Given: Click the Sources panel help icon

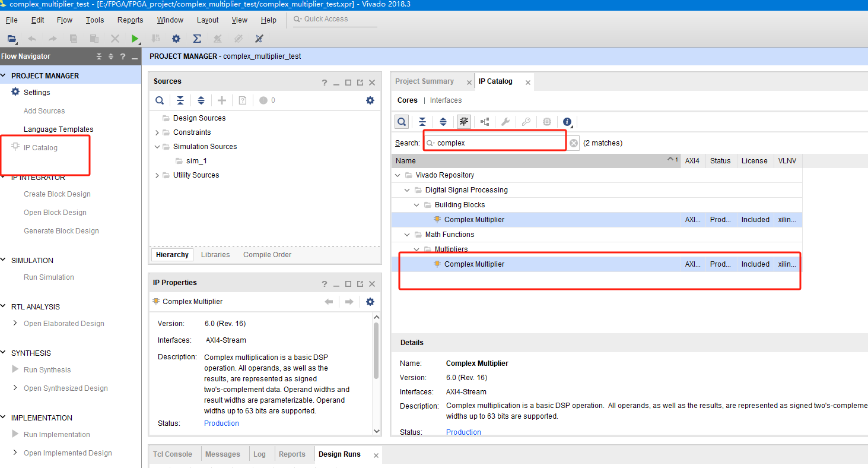Looking at the screenshot, I should click(325, 83).
